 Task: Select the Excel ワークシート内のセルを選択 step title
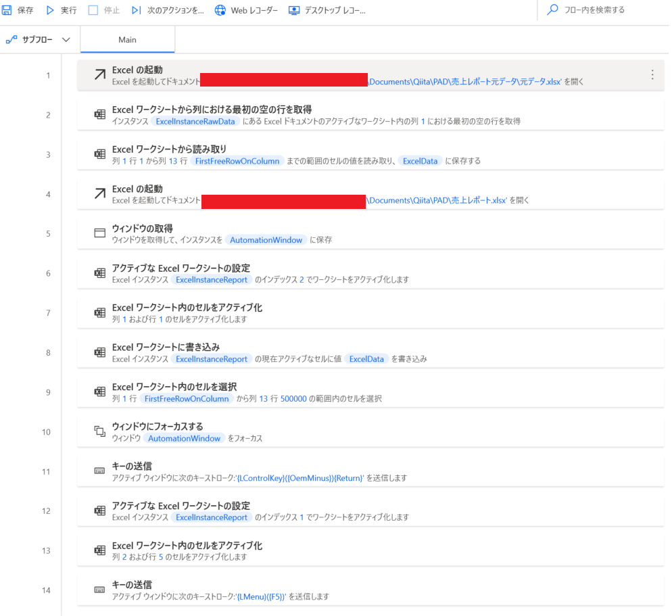[x=174, y=387]
